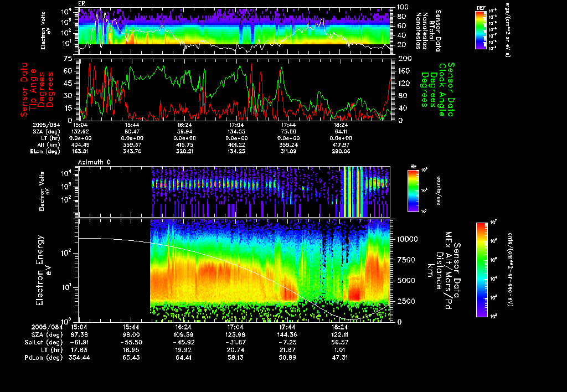Select PdLon value 65.43
The width and height of the screenshot is (567, 392).
click(131, 357)
